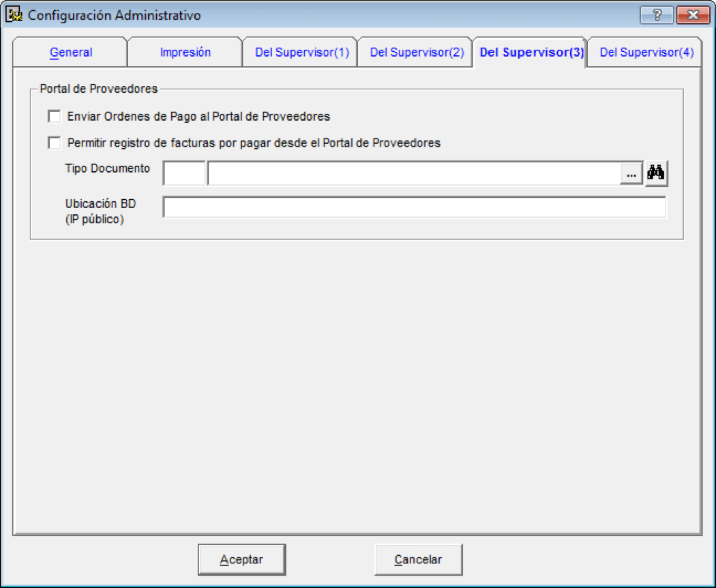Image resolution: width=716 pixels, height=588 pixels.
Task: Click the Tipo Documento description field
Action: pyautogui.click(x=414, y=174)
